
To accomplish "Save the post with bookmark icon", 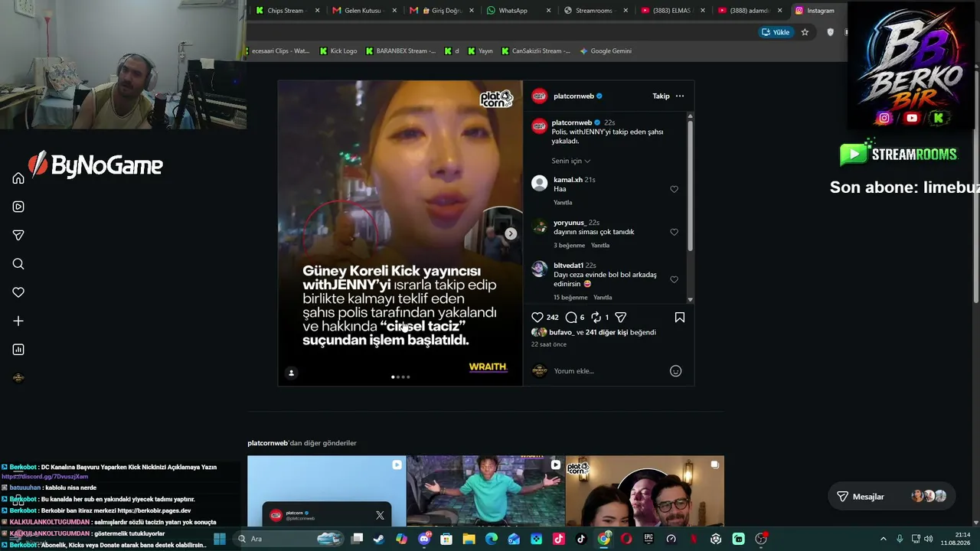I will [x=680, y=317].
